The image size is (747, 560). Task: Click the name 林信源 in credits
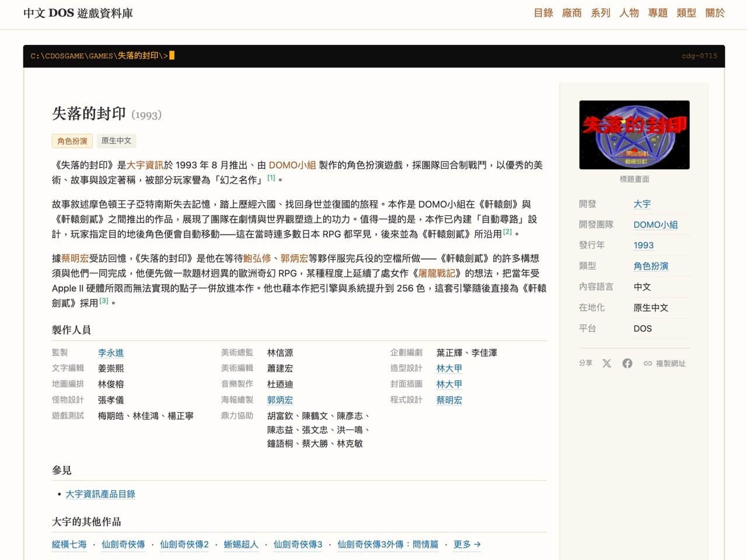click(x=280, y=353)
